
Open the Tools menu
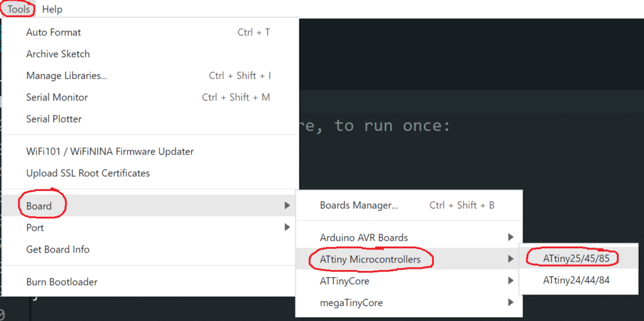tap(19, 9)
